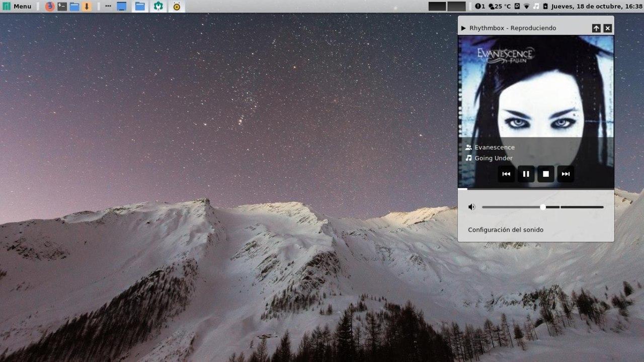Close Rhythmbox using the X button
Image resolution: width=644 pixels, height=362 pixels.
tap(607, 28)
